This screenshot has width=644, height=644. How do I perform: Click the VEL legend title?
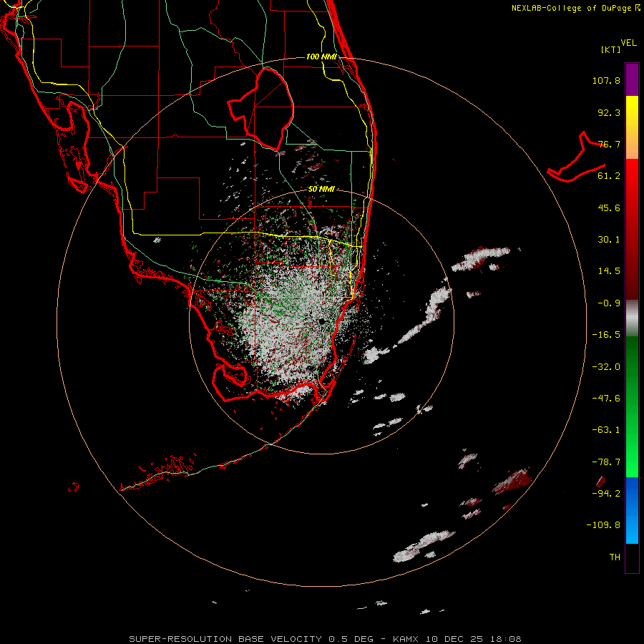pos(629,43)
